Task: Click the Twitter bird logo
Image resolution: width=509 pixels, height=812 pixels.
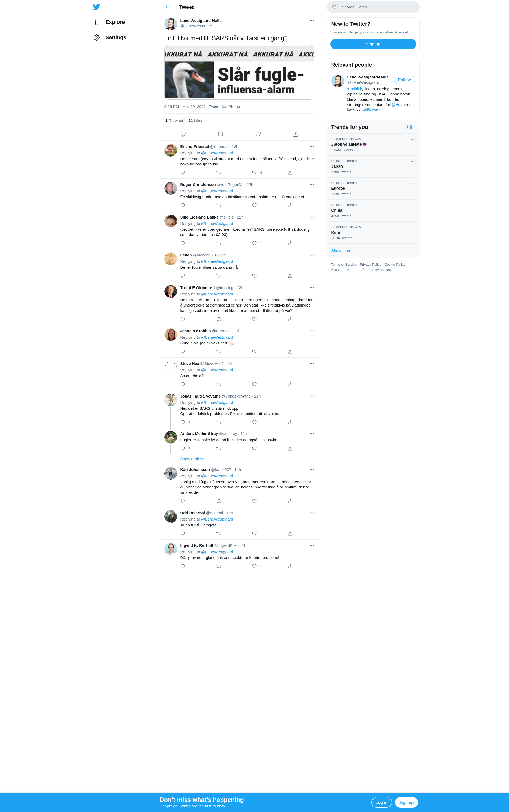Action: coord(96,7)
